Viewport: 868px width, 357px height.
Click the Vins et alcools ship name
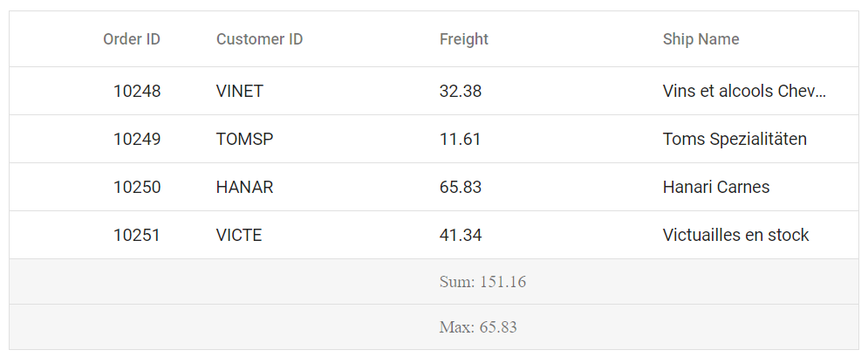[x=744, y=91]
